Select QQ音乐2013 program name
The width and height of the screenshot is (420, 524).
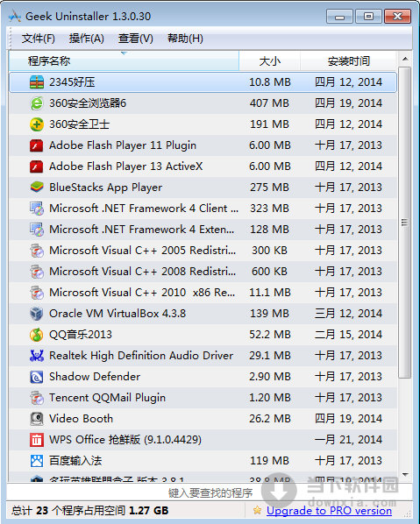click(81, 335)
